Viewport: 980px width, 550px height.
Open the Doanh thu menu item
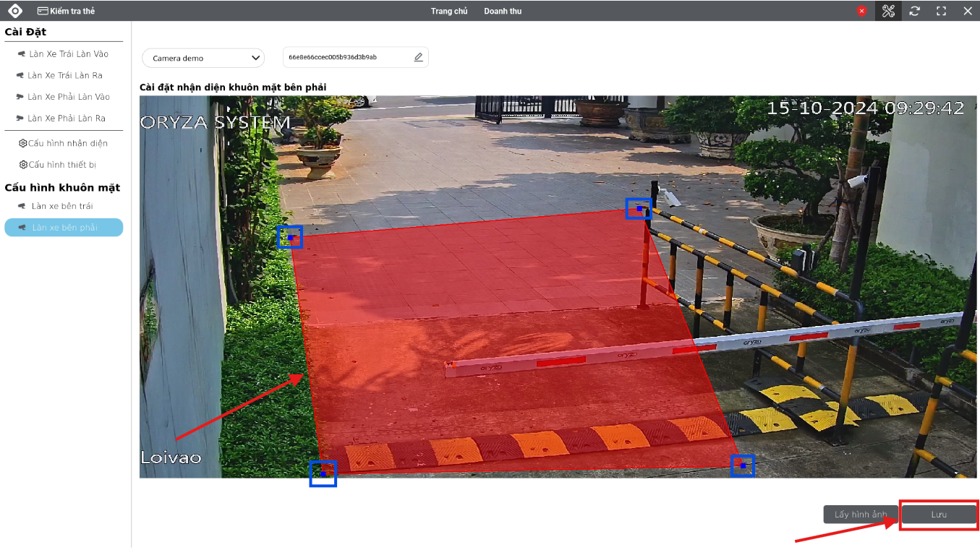tap(503, 11)
